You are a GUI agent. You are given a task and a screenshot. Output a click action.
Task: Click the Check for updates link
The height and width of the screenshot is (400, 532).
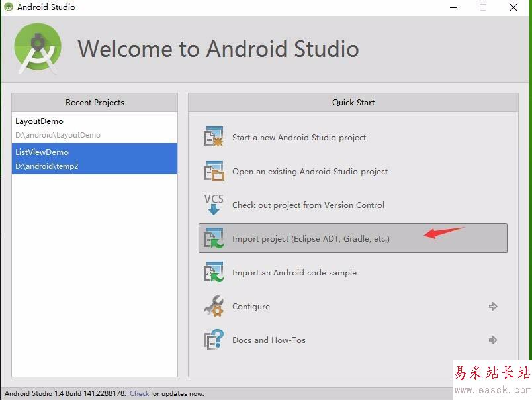139,393
